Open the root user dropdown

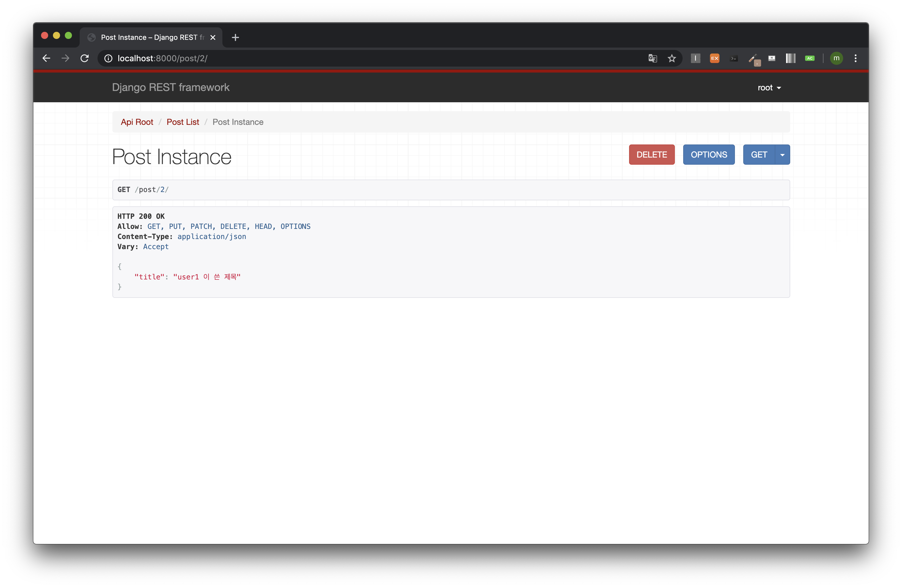pos(769,87)
